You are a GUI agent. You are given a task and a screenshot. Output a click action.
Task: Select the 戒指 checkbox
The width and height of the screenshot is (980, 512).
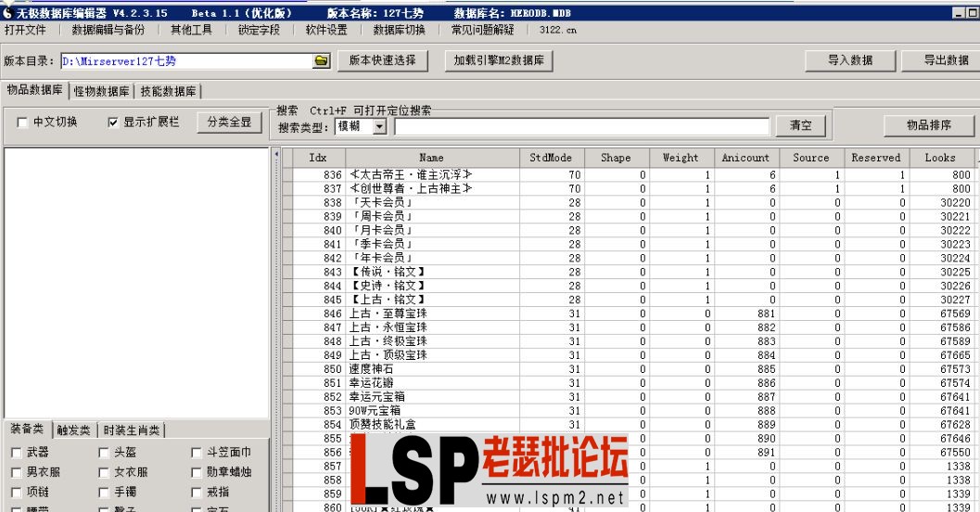coord(197,493)
